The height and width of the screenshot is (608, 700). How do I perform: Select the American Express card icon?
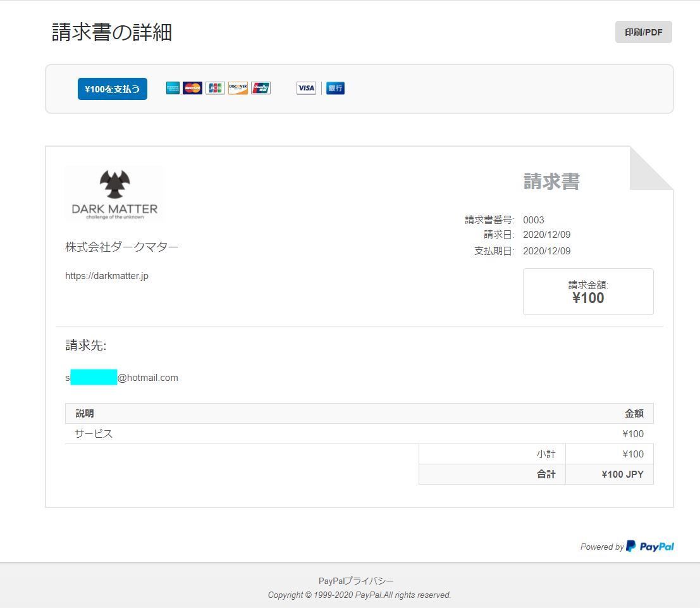coord(173,89)
